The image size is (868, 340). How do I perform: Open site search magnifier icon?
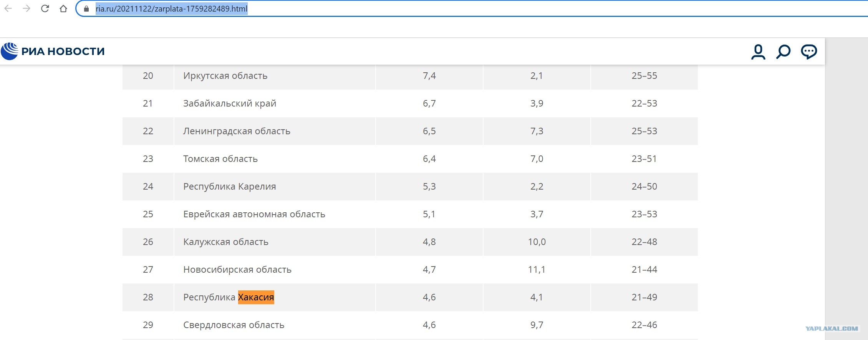click(783, 52)
